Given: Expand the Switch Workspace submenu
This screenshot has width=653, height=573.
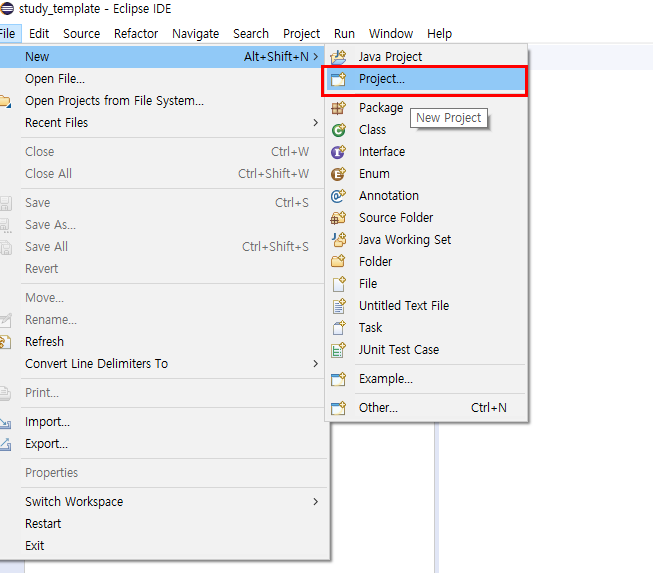Looking at the screenshot, I should click(x=316, y=502).
